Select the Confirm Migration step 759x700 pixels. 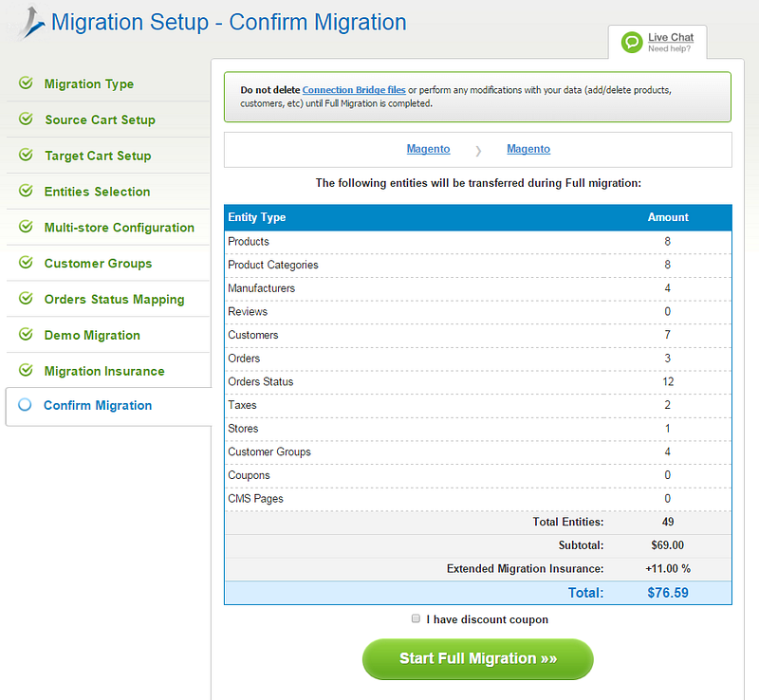[x=98, y=405]
